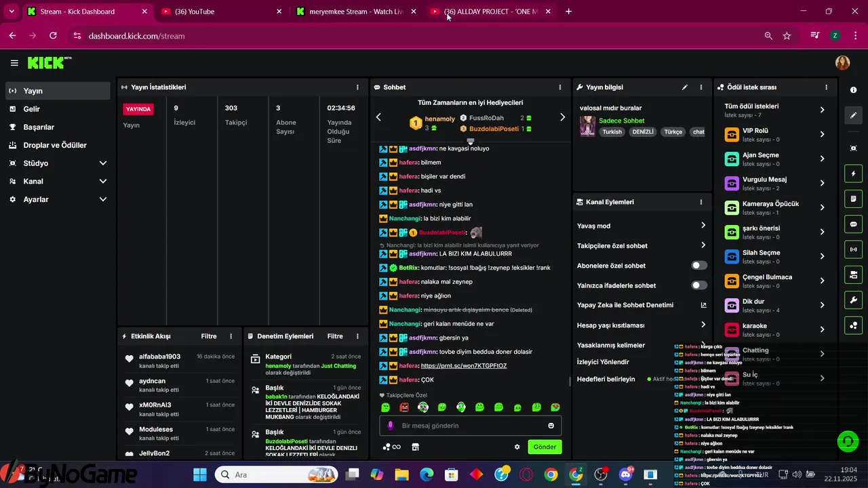Open Takipçilere özel sohbet options
The width and height of the screenshot is (868, 488).
coord(641,245)
